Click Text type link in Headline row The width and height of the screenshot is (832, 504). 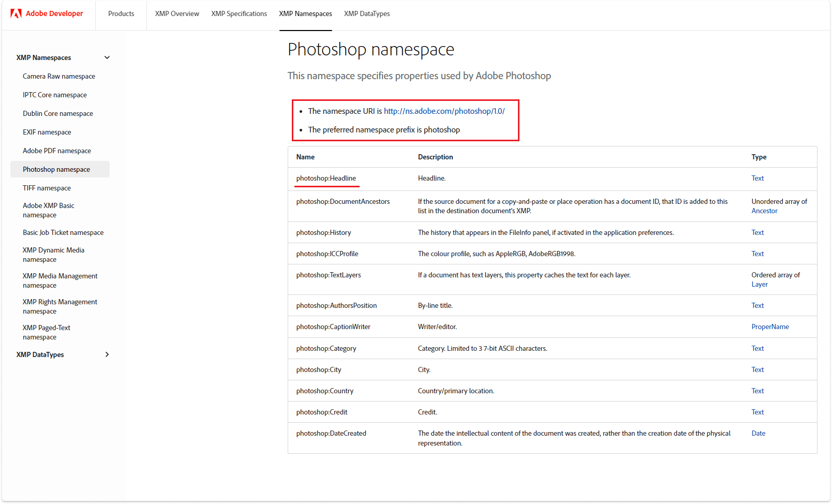coord(757,178)
